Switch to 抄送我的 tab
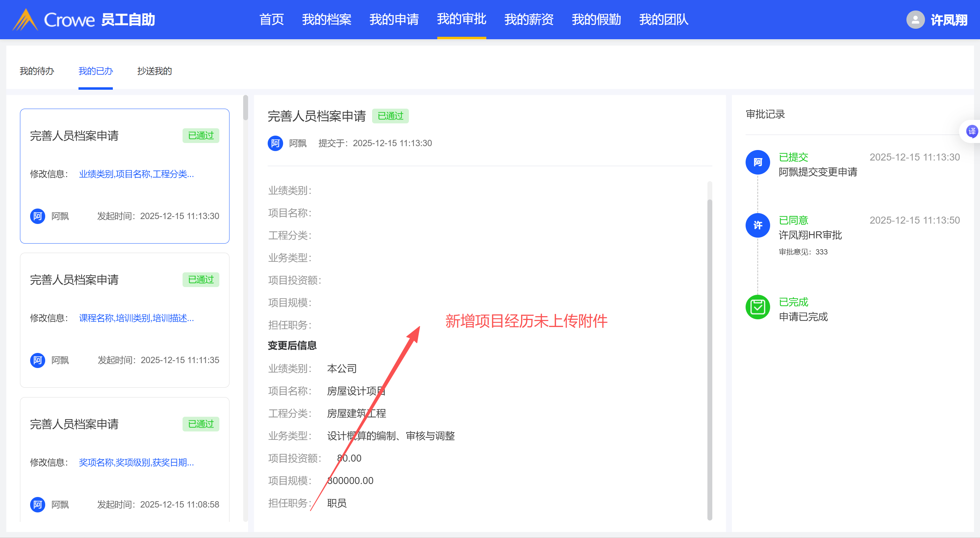980x538 pixels. [x=154, y=71]
